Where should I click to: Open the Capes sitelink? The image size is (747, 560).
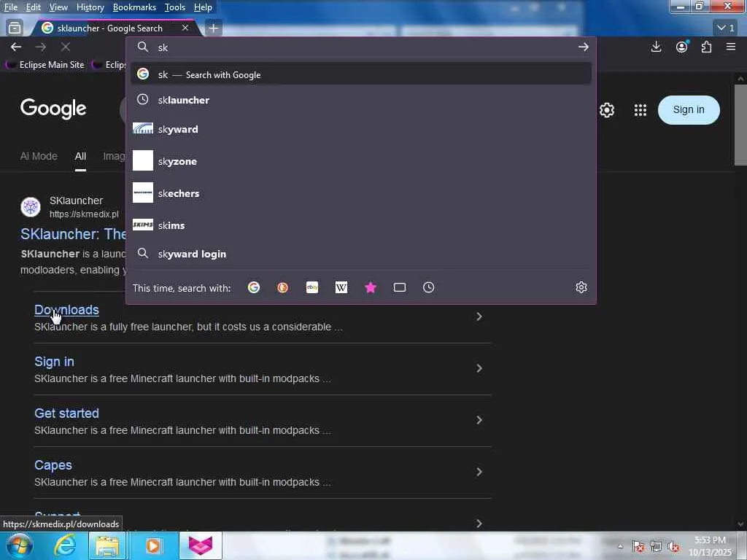click(x=53, y=465)
